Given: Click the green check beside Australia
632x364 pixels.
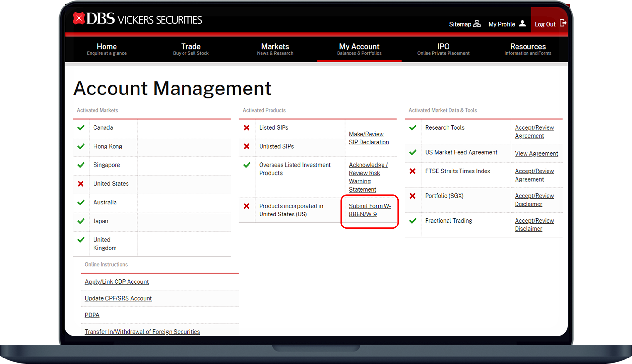Looking at the screenshot, I should click(81, 203).
